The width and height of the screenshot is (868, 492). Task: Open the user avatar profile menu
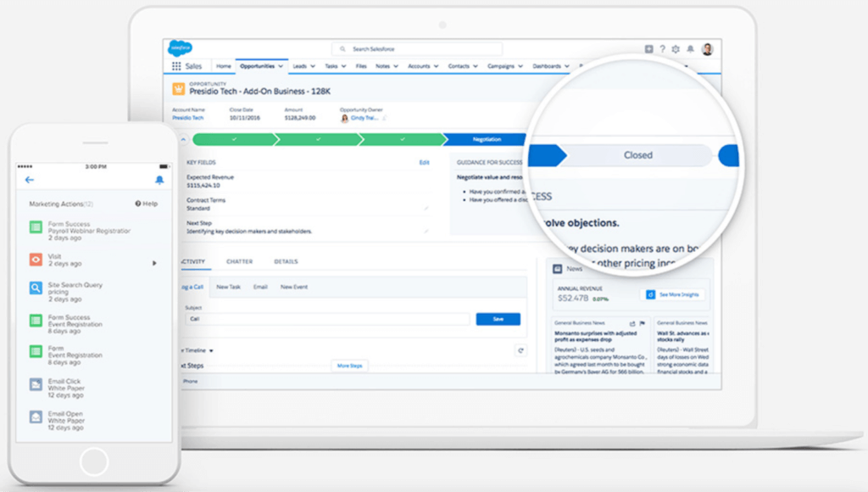click(x=707, y=48)
